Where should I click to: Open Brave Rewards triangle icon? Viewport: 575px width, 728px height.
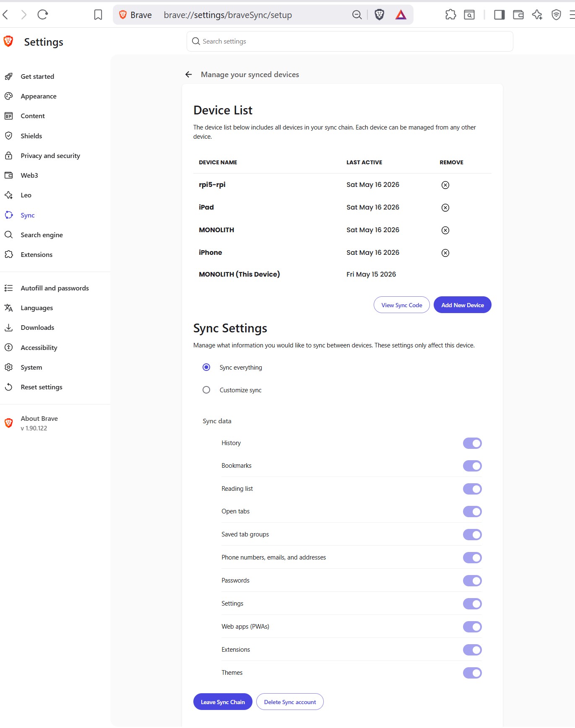401,15
